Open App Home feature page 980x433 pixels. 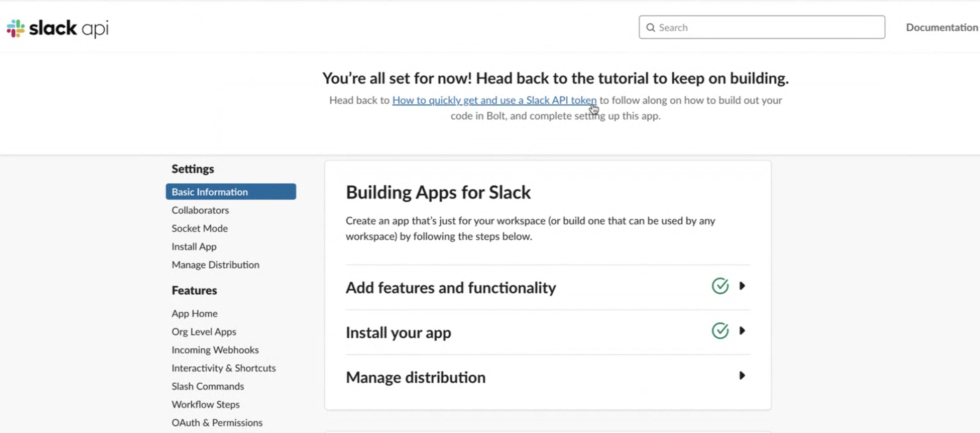[x=195, y=314]
